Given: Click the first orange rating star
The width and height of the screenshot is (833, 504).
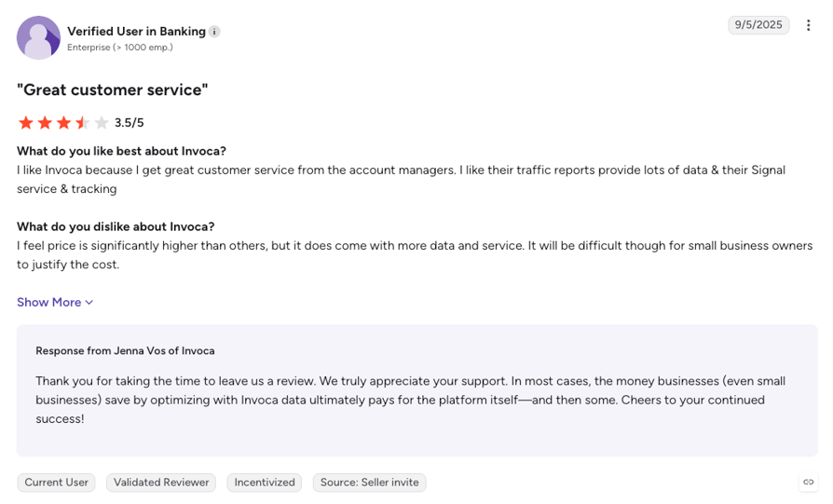Looking at the screenshot, I should (x=25, y=123).
